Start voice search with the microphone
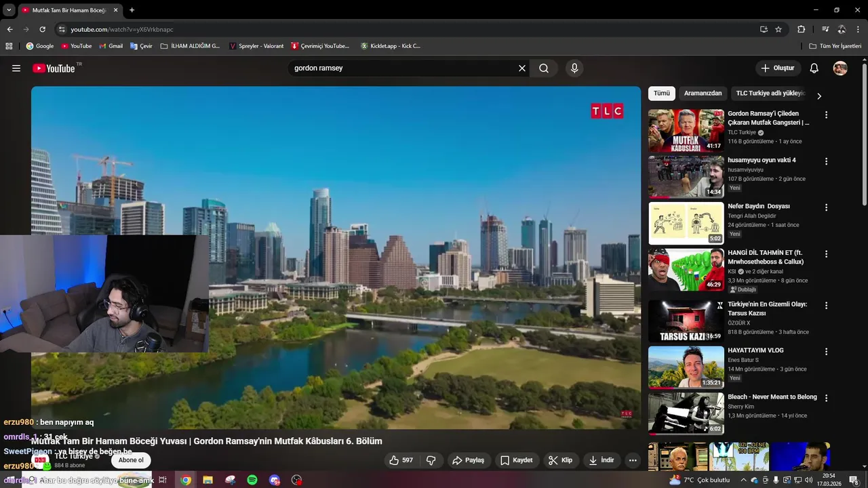 (574, 68)
